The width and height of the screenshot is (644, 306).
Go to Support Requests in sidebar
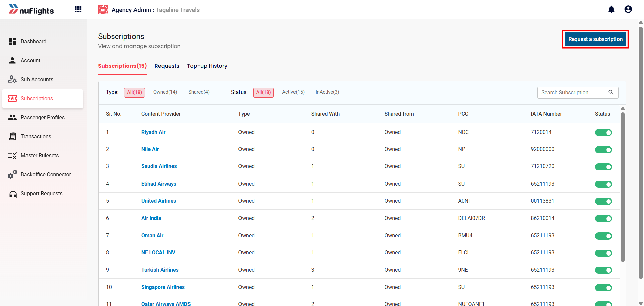pyautogui.click(x=43, y=193)
